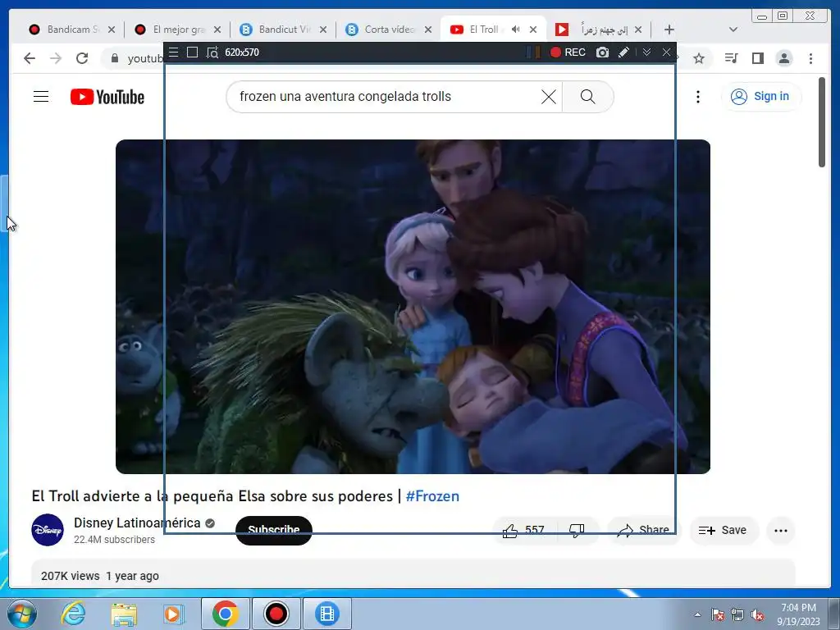Subscribe to Disney Latinoamérica

coord(274,531)
